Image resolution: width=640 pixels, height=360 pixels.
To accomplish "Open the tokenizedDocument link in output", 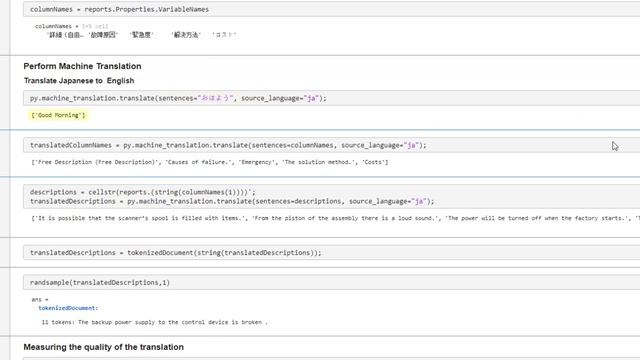I will (x=68, y=308).
